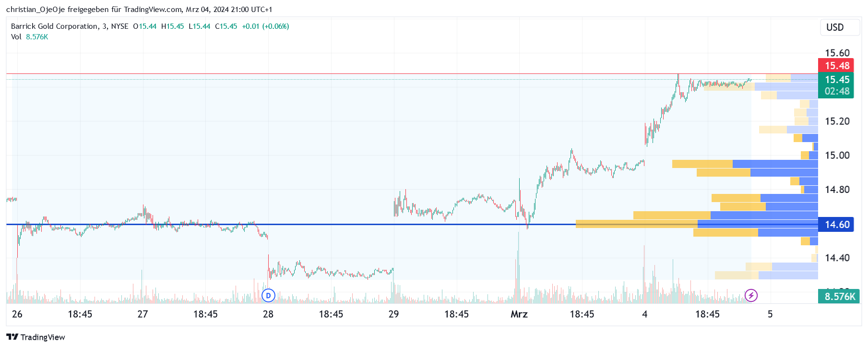Click the 02:48 bar countdown timer
Screen dimensions: 868x348
point(836,91)
